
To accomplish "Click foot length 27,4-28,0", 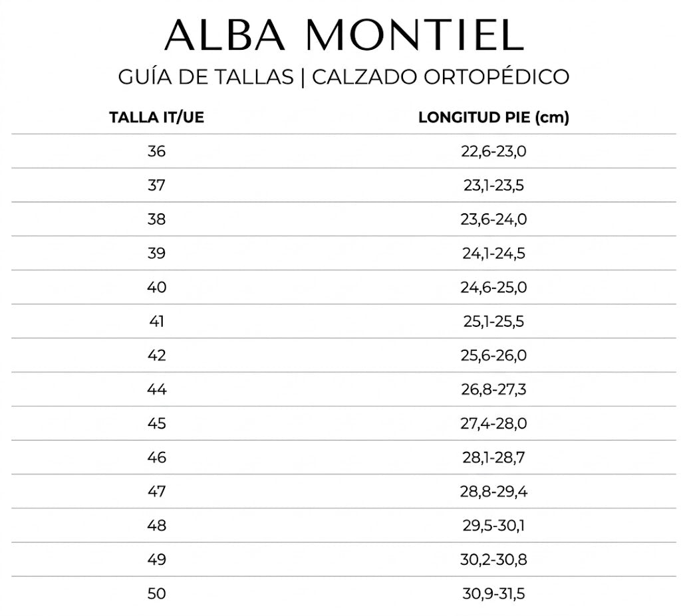I will [493, 423].
